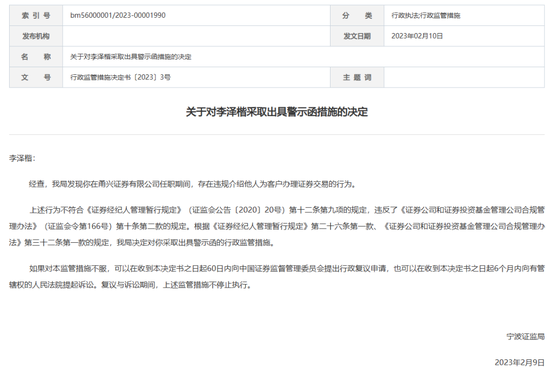Click the 发文日期 label cell
This screenshot has height=368, width=550.
pyautogui.click(x=357, y=36)
